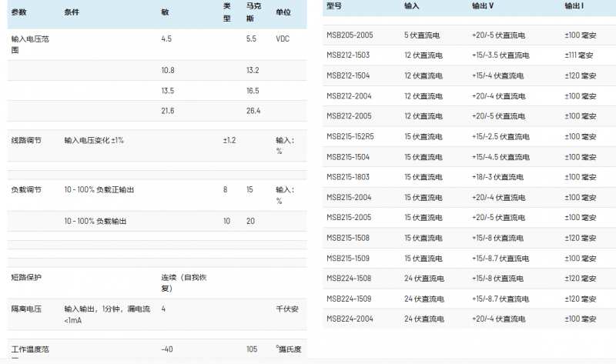Select the value 16.5
This screenshot has height=364, width=616.
253,91
